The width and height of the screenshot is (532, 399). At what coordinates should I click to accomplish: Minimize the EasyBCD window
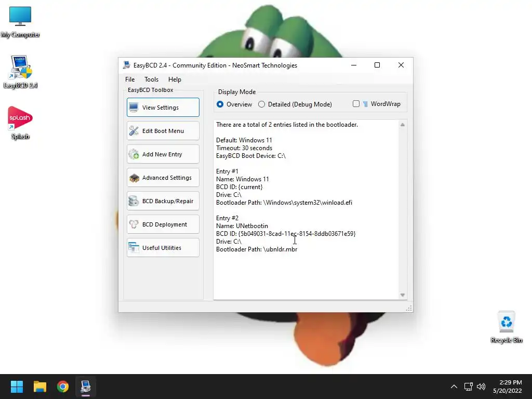(353, 65)
